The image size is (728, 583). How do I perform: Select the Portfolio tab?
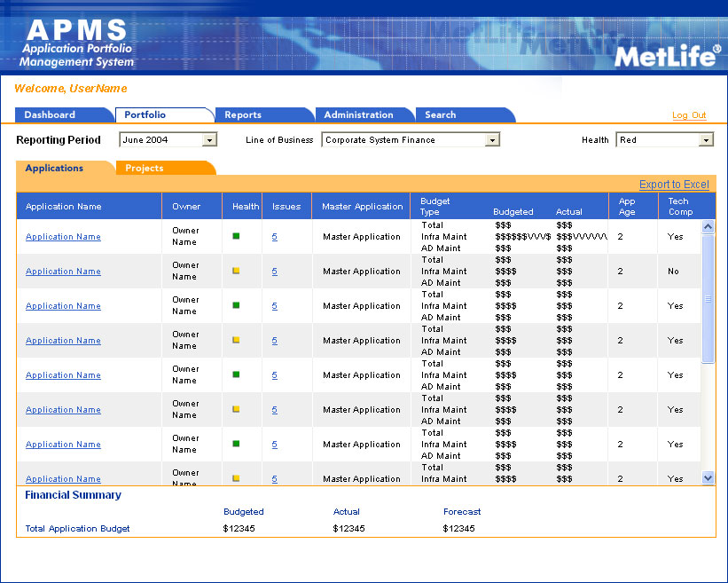pos(164,114)
